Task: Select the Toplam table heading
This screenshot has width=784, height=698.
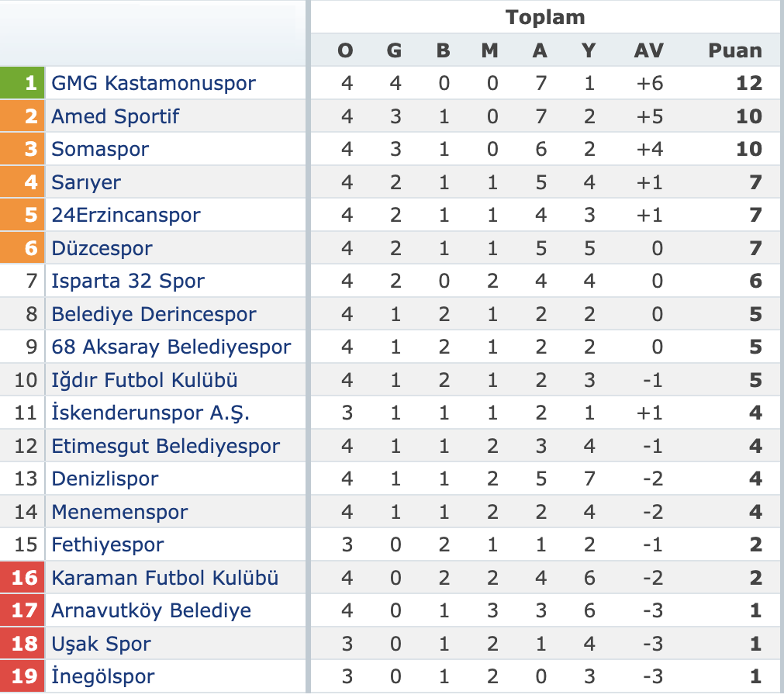Action: pos(545,18)
